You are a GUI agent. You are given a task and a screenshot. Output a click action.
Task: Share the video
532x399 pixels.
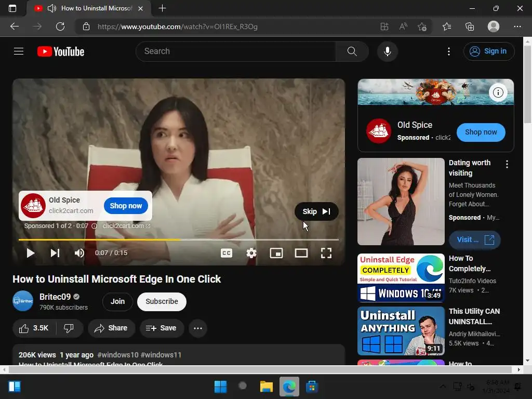111,328
